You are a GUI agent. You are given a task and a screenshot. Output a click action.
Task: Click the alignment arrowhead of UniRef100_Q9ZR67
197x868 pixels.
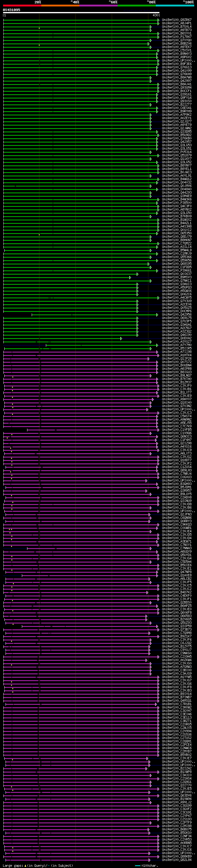(158, 20)
